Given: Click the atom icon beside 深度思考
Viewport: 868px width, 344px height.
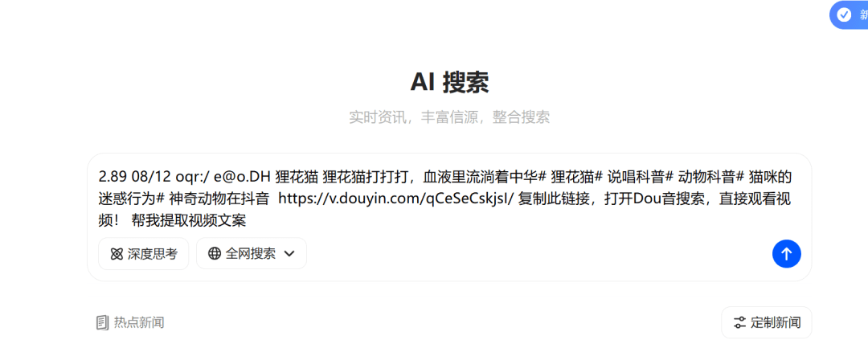Looking at the screenshot, I should (x=117, y=254).
